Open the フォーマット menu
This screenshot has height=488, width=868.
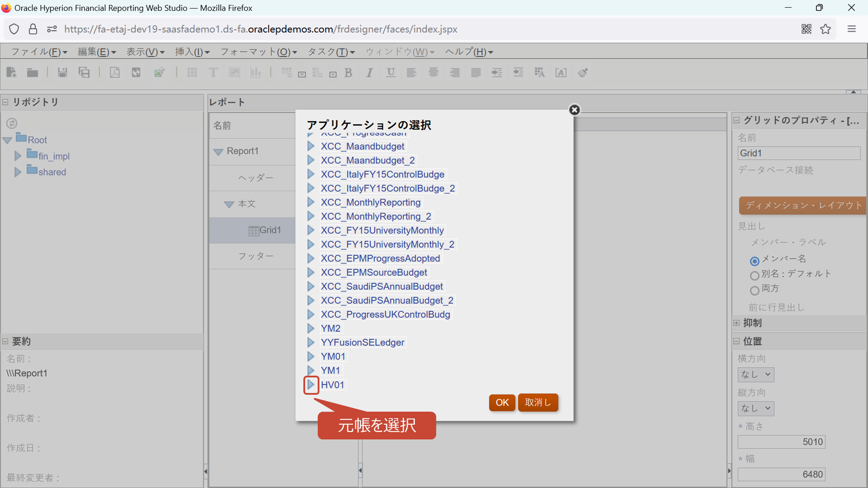click(258, 52)
